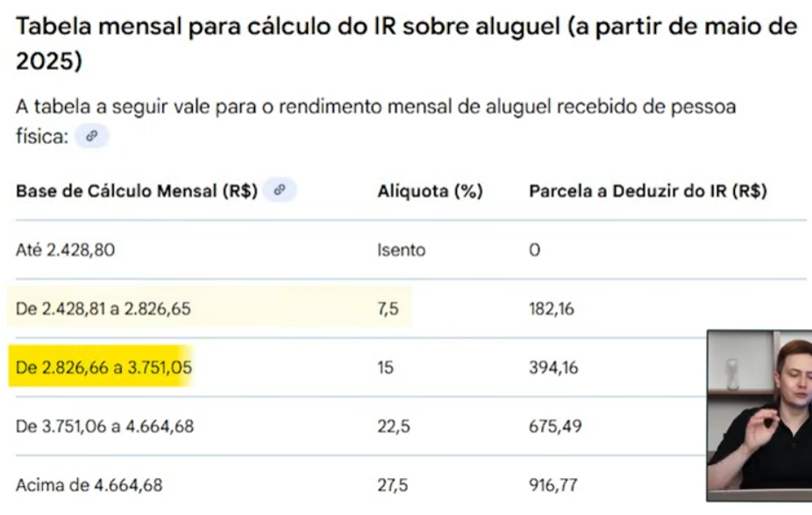Click the 916,77 deduction value
The width and height of the screenshot is (812, 515).
pos(552,485)
